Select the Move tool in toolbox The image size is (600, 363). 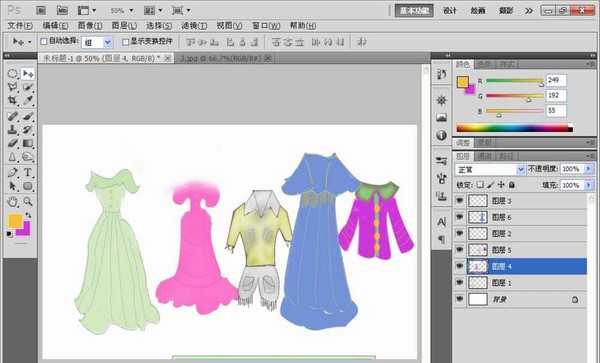(x=28, y=74)
